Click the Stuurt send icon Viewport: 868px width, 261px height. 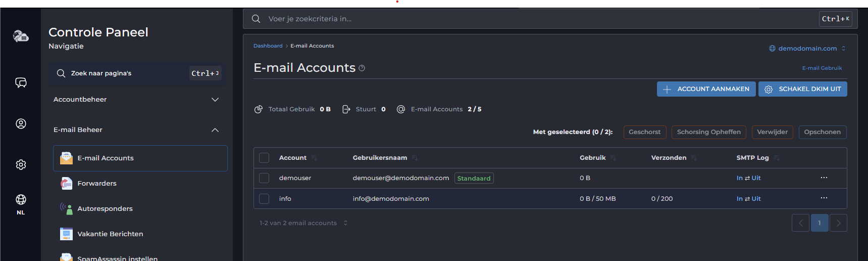coord(346,109)
